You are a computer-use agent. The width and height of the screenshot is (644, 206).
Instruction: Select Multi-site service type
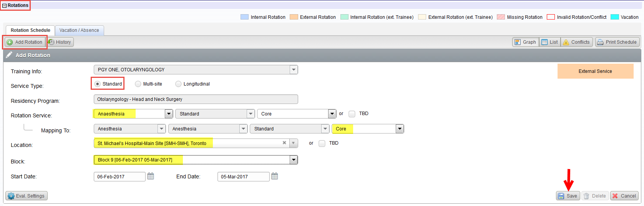coord(138,84)
